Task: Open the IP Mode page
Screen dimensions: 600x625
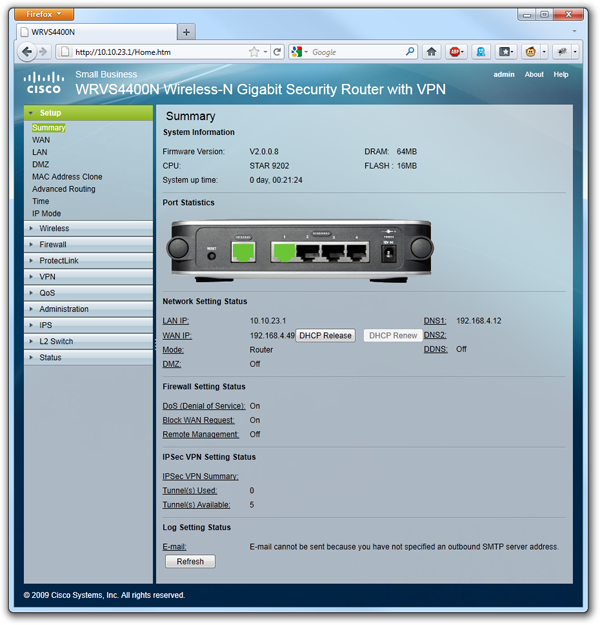Action: [x=47, y=214]
